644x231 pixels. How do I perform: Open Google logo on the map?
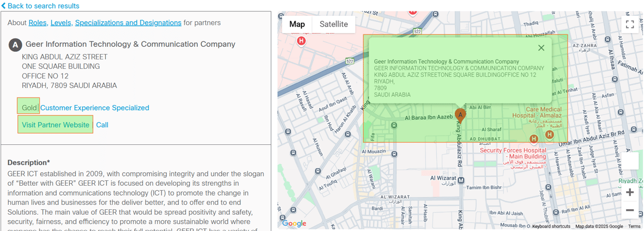(x=294, y=223)
